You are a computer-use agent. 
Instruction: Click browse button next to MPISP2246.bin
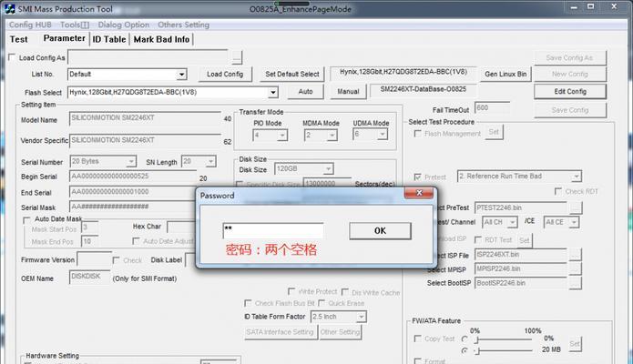(x=576, y=268)
